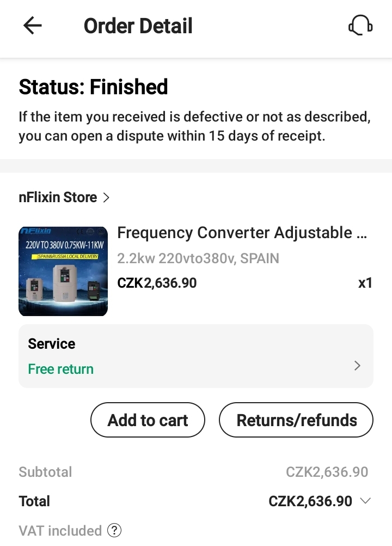
Task: Open the frequency converter product thumbnail
Action: (63, 271)
